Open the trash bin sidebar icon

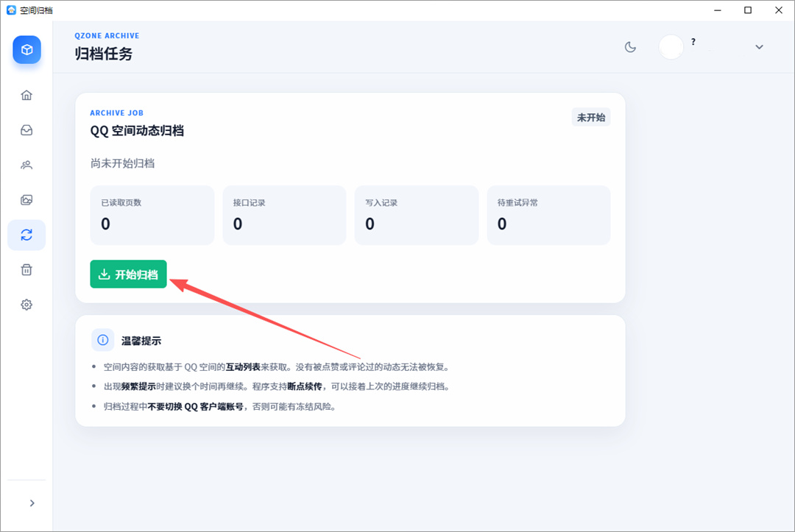(x=26, y=269)
